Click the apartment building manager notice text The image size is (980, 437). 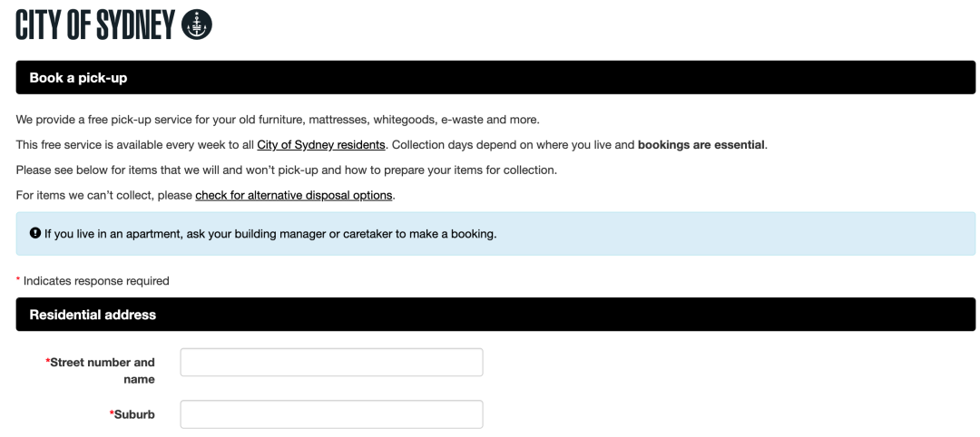270,234
